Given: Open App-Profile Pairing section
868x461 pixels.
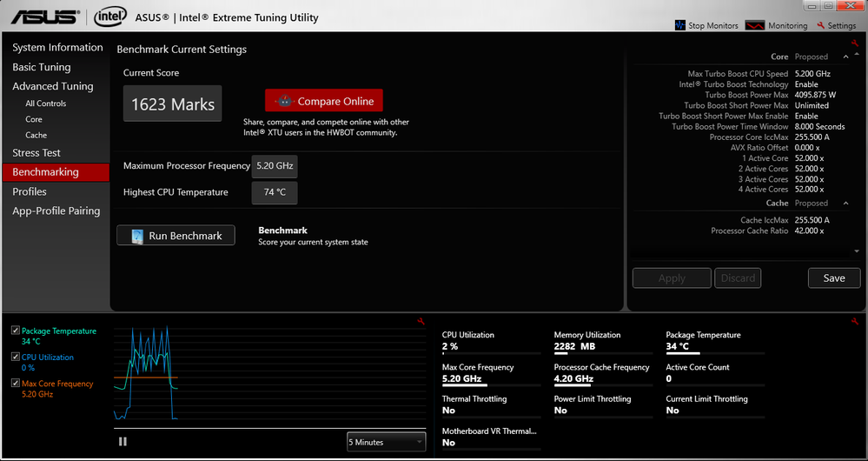Looking at the screenshot, I should pos(56,211).
